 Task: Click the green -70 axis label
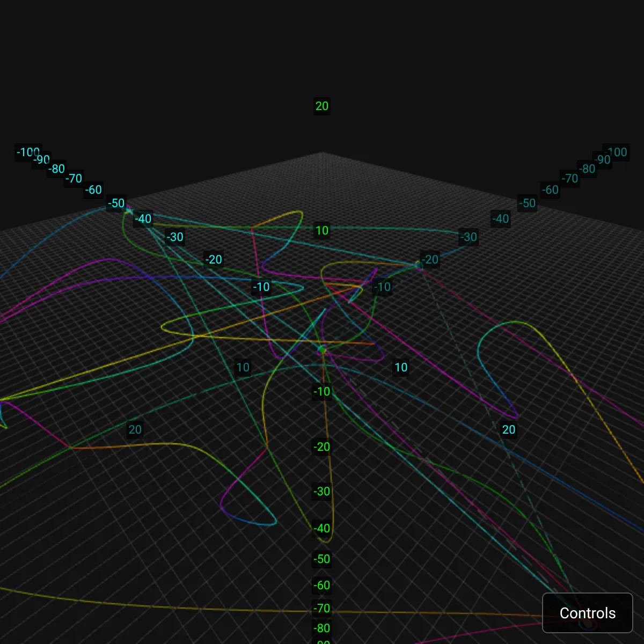click(x=322, y=609)
